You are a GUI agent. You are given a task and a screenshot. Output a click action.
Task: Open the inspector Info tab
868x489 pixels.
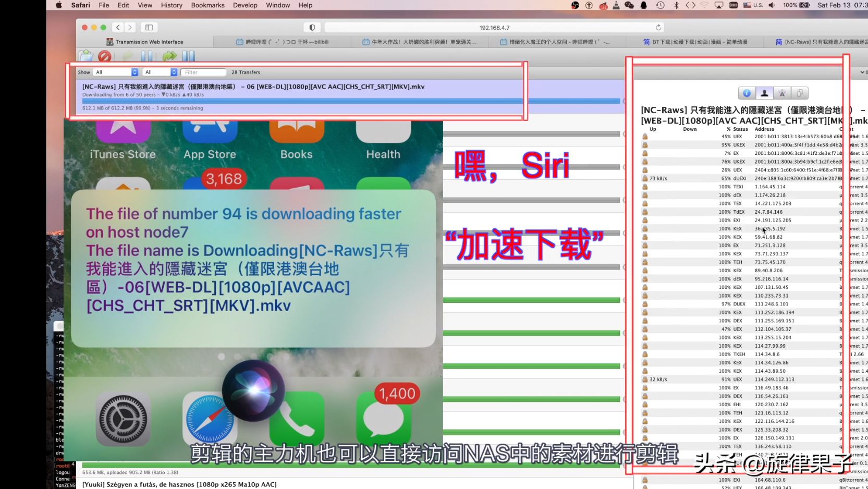(747, 93)
